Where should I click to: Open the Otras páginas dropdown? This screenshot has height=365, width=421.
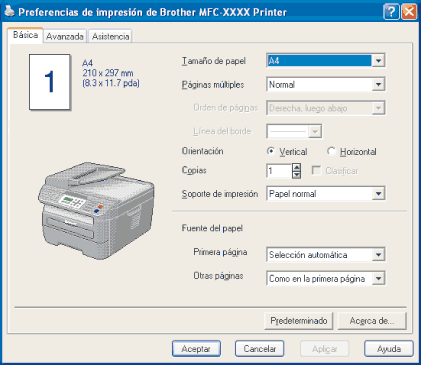(x=326, y=278)
